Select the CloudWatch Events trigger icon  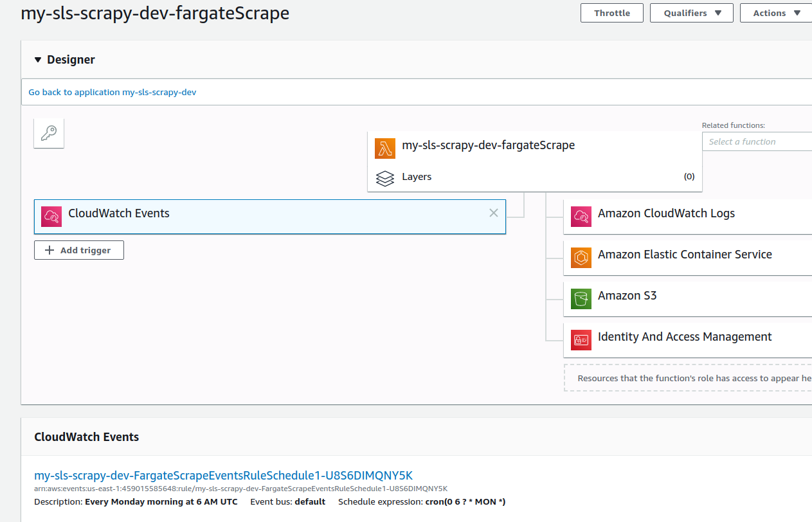(x=51, y=216)
